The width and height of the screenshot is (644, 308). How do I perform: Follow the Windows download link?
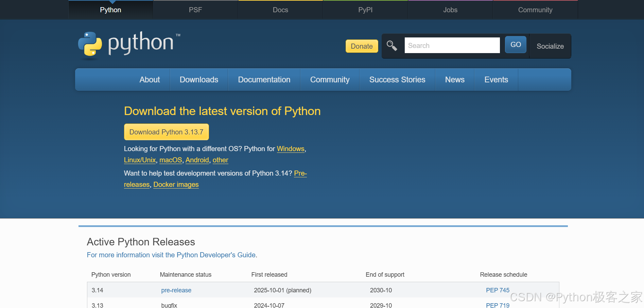coord(291,149)
